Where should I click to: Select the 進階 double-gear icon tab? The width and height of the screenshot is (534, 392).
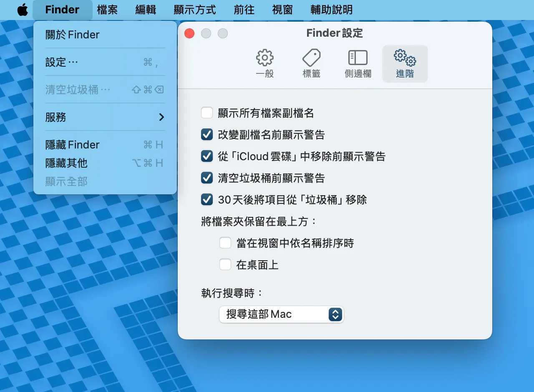405,64
